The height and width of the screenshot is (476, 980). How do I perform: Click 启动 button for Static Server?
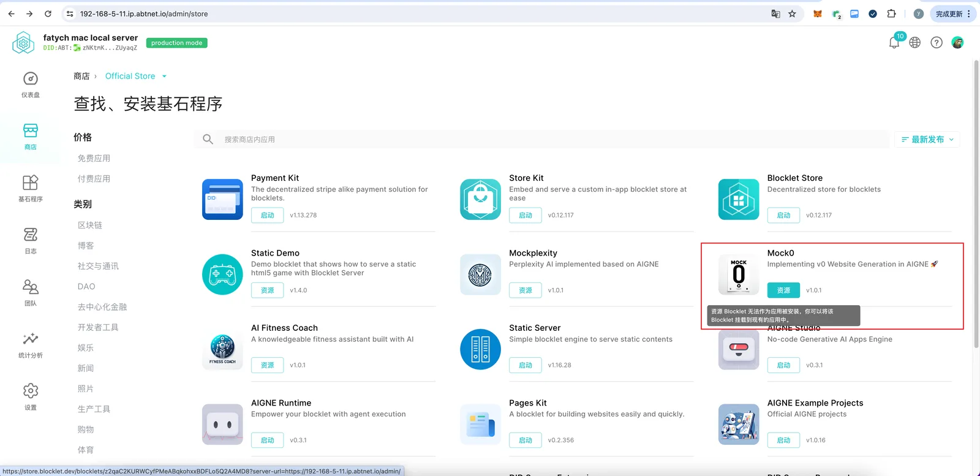[x=526, y=365]
